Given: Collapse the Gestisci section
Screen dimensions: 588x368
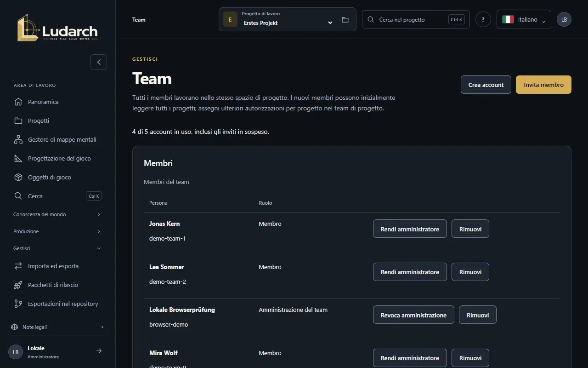Looking at the screenshot, I should pyautogui.click(x=57, y=248).
